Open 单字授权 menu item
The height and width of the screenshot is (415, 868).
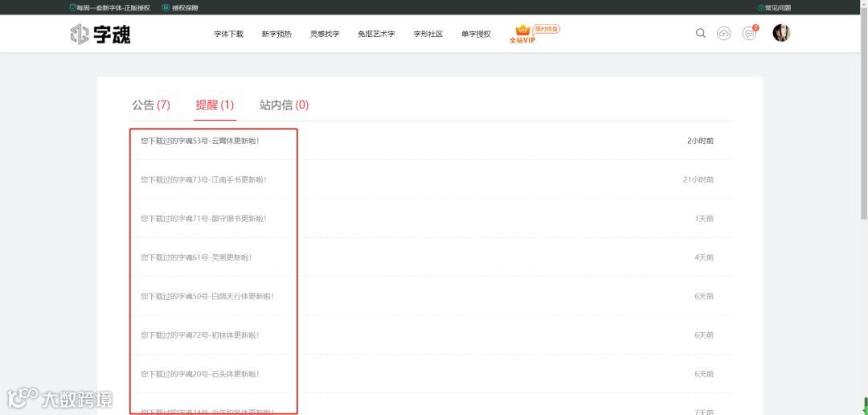476,34
